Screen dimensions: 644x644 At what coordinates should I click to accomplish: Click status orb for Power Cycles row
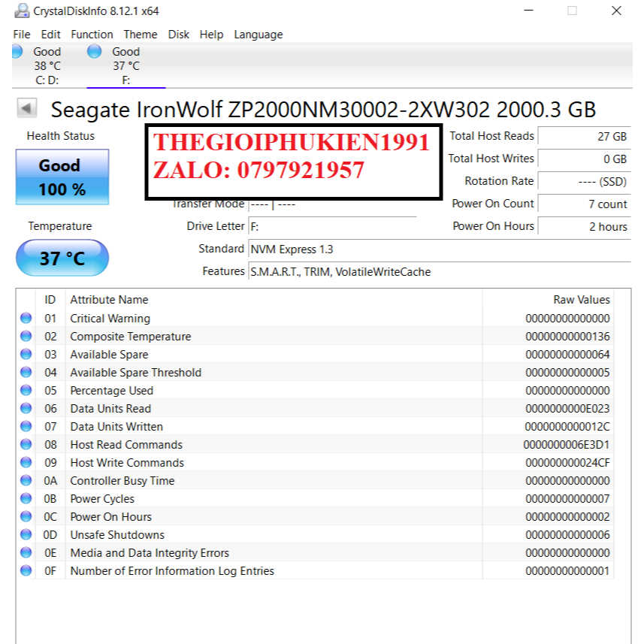click(26, 499)
